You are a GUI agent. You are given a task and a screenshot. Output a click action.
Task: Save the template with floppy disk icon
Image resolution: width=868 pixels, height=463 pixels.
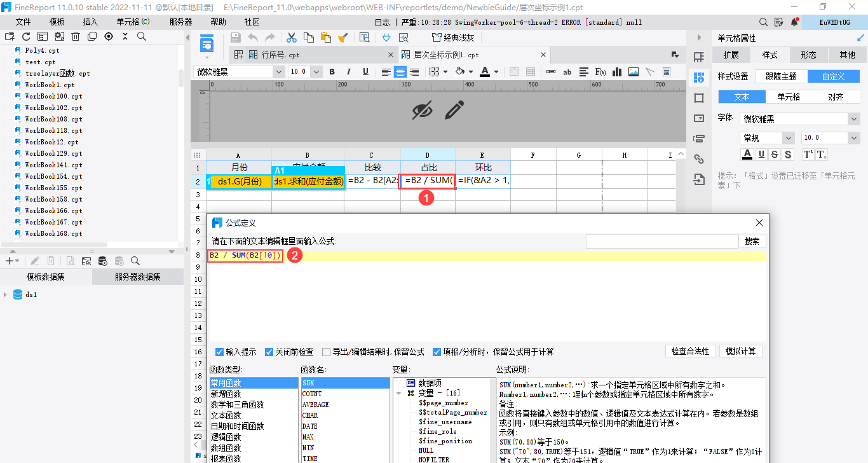(235, 38)
